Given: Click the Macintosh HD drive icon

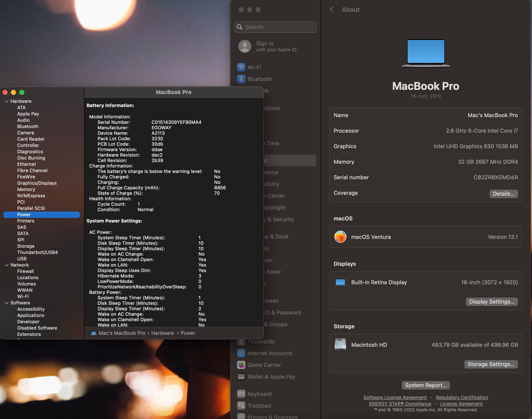Looking at the screenshot, I should 340,345.
